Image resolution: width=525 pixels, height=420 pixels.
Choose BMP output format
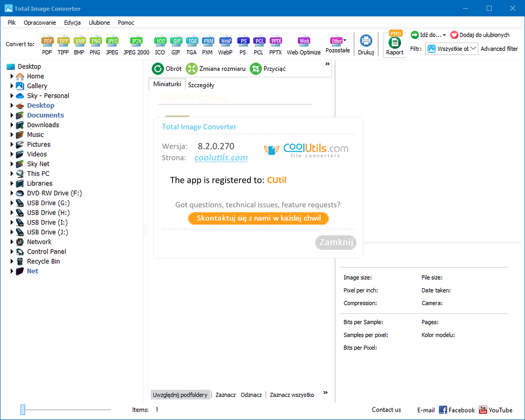(79, 45)
